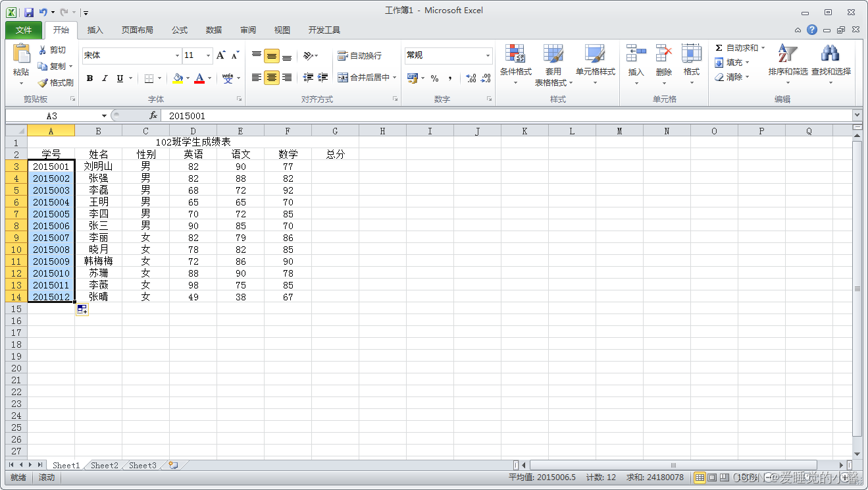Toggle center horizontal alignment

point(272,78)
